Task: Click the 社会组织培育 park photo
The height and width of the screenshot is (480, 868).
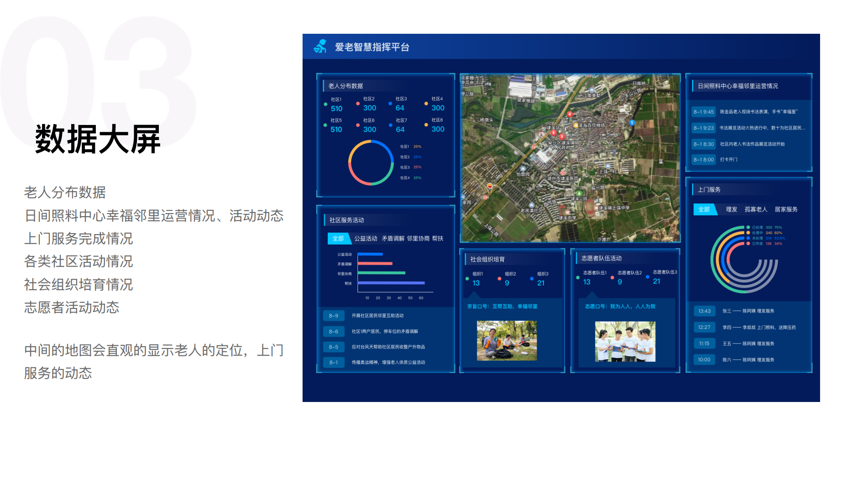Action: [x=507, y=340]
